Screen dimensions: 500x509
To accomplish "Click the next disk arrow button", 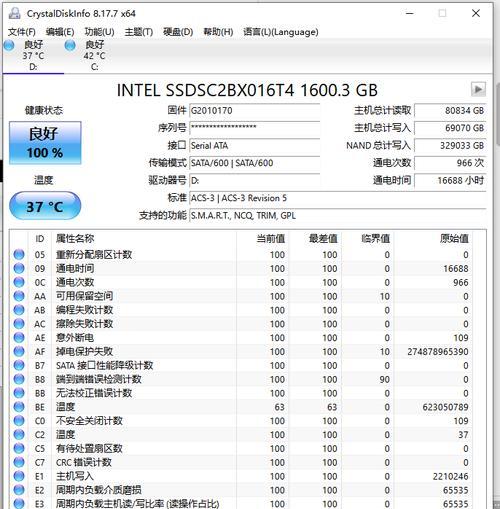I will click(478, 89).
